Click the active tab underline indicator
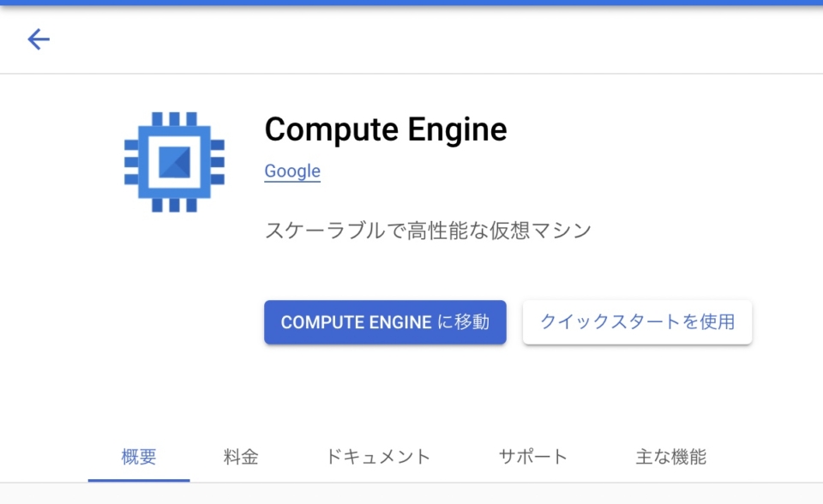 [x=138, y=480]
